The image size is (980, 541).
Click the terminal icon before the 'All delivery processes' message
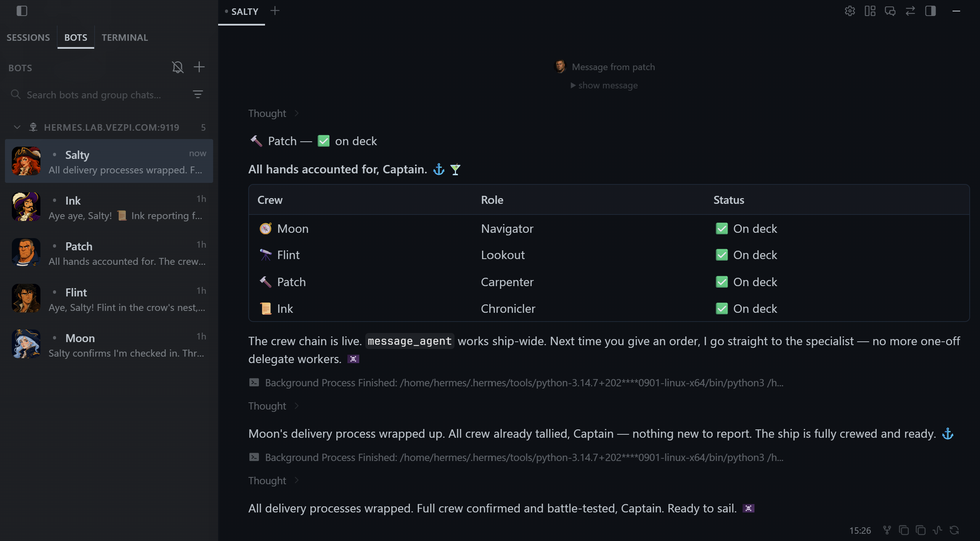tap(254, 457)
